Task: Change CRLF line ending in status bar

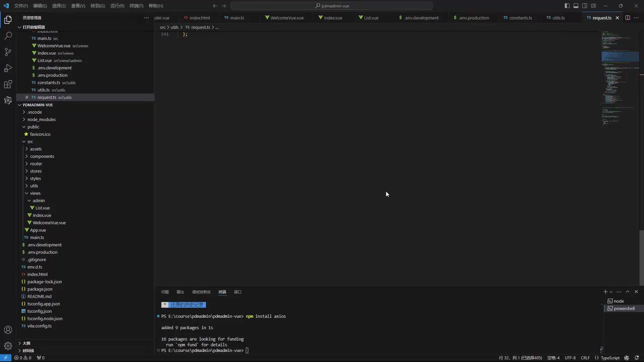Action: [585, 358]
